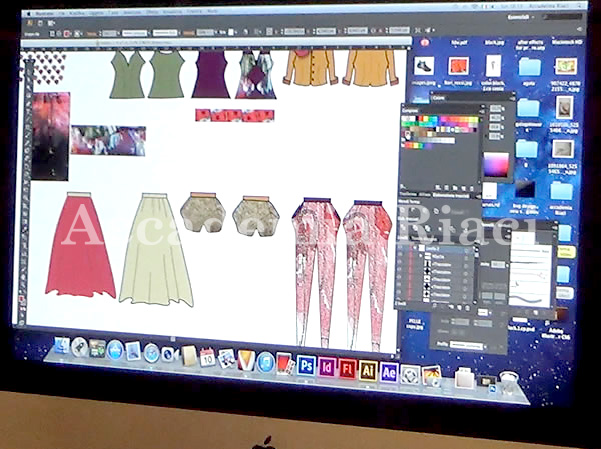This screenshot has height=449, width=601.
Task: Click the Apple menu icon
Action: pos(27,14)
